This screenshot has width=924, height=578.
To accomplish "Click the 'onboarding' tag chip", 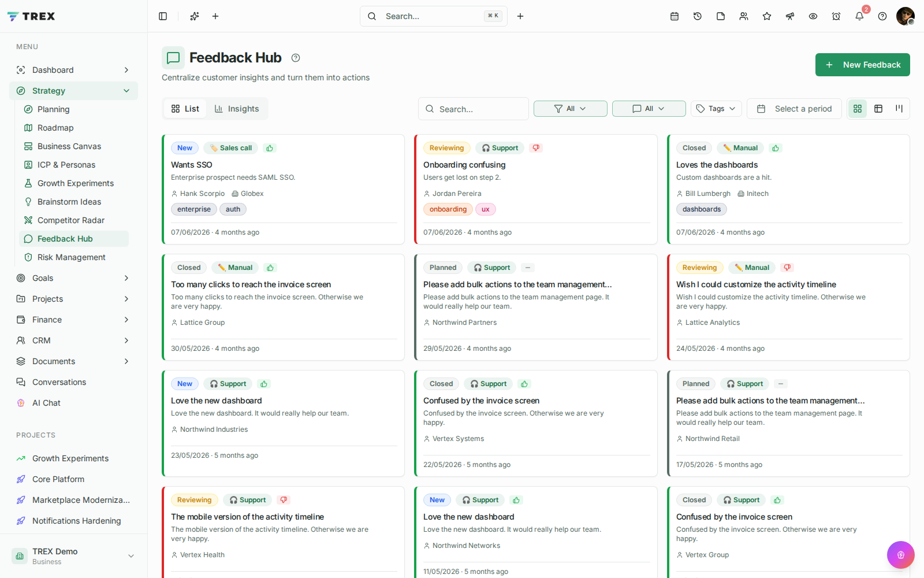I will [x=448, y=209].
